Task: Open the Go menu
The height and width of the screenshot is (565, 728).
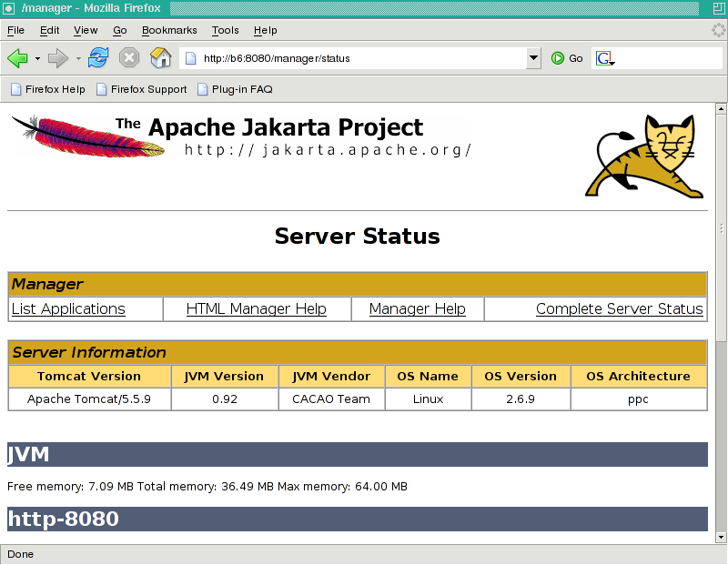Action: pos(120,30)
